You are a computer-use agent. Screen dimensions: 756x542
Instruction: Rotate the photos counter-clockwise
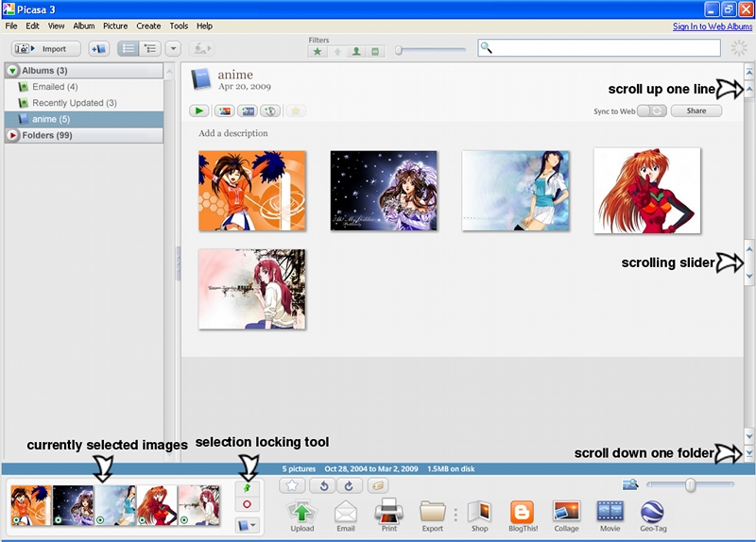click(324, 485)
